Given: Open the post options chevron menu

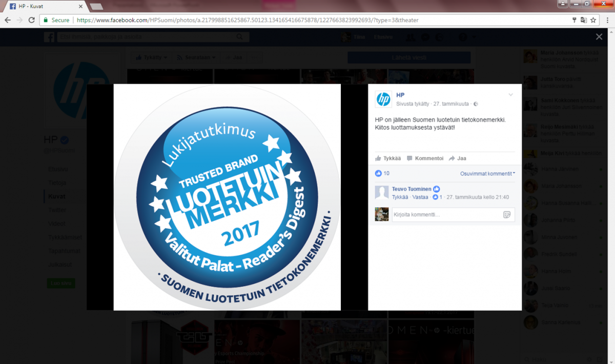Looking at the screenshot, I should pos(510,95).
